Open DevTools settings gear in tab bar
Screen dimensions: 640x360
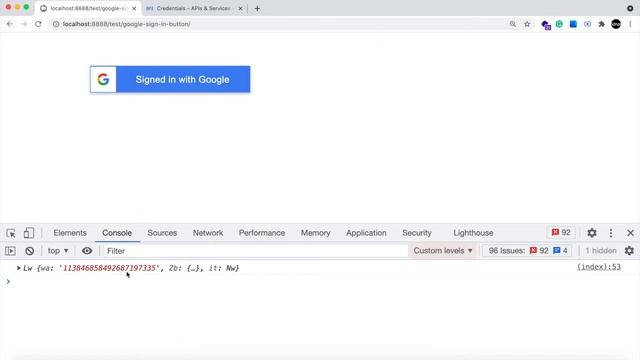click(x=592, y=233)
